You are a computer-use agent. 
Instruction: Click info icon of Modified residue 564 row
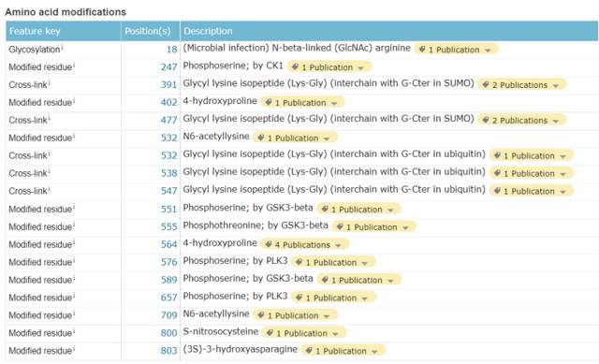[x=74, y=242]
